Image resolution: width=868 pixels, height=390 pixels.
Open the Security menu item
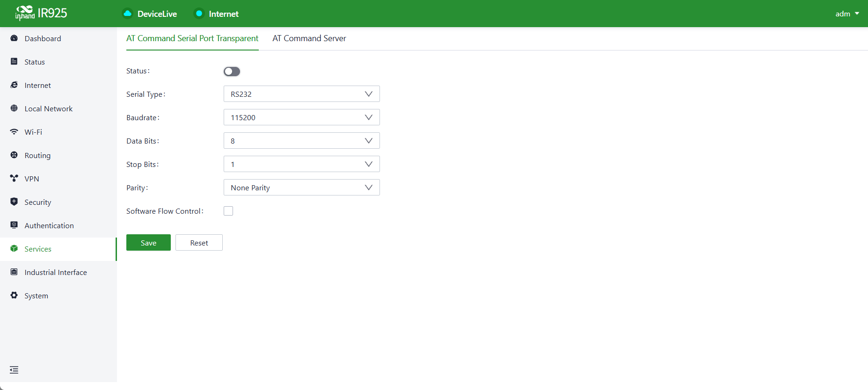58,202
